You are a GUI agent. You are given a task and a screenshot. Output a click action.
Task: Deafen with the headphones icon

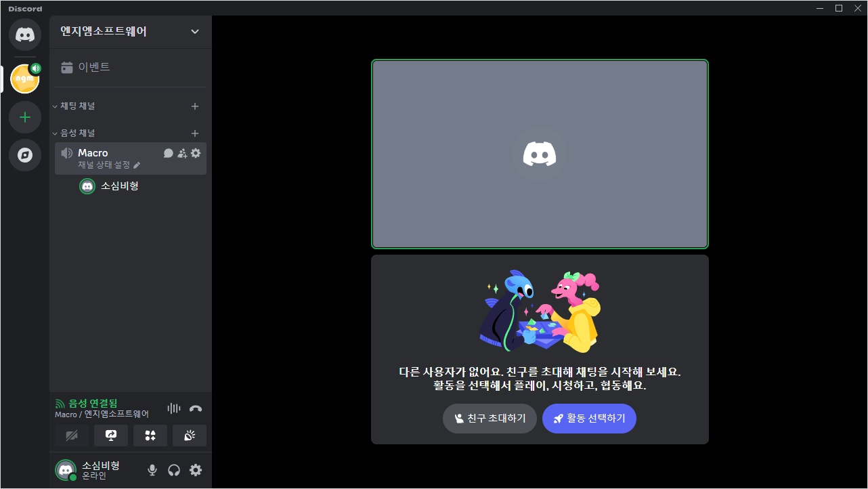pos(174,470)
